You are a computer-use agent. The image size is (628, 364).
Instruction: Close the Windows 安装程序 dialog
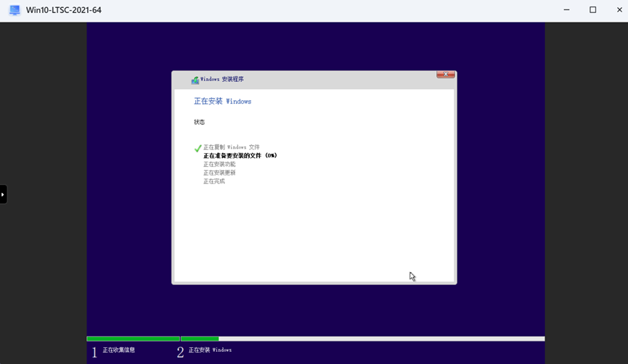[445, 75]
